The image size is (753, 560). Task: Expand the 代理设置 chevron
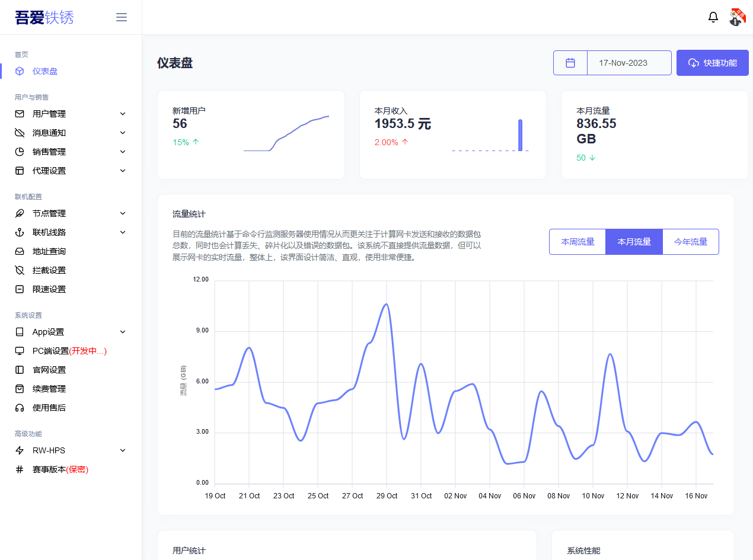pos(123,171)
